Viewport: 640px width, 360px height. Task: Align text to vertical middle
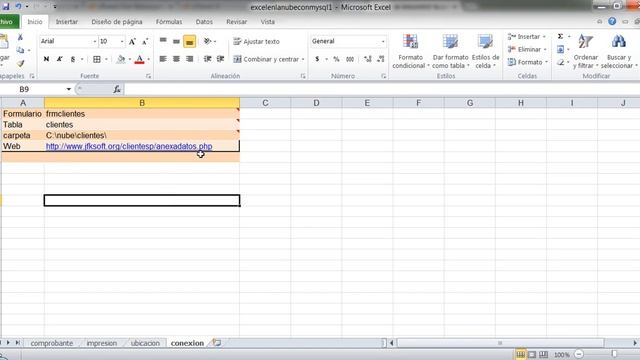(176, 41)
